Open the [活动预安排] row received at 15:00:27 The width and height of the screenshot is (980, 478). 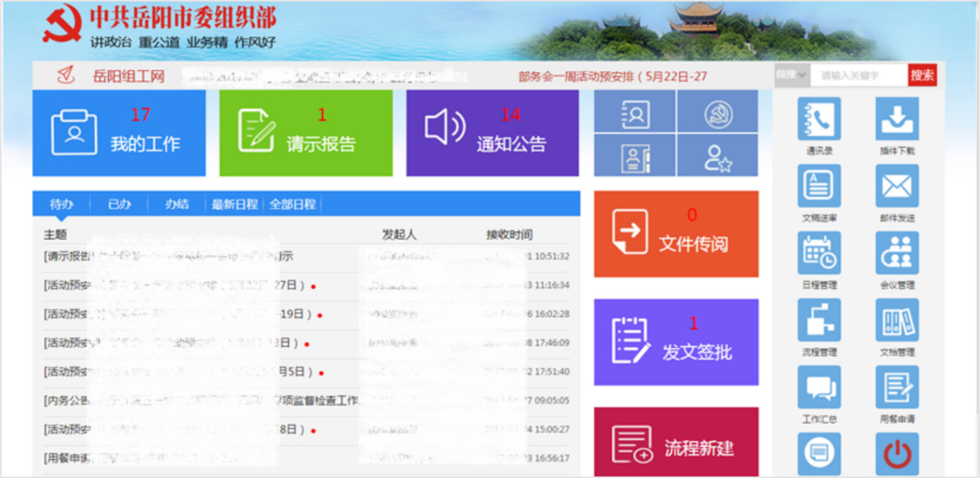[306, 429]
